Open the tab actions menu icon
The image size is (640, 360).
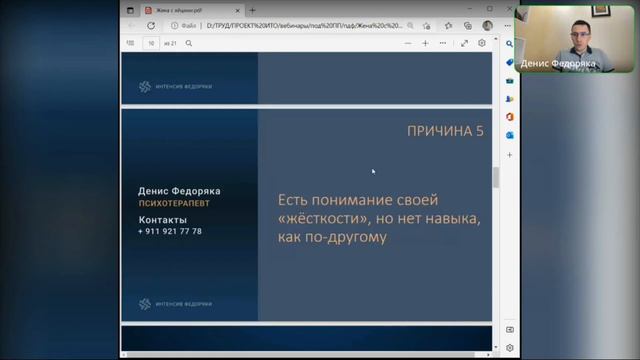tap(130, 11)
